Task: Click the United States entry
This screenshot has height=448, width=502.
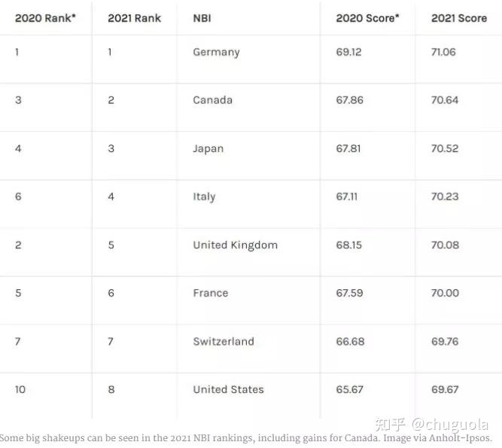Action: click(228, 389)
